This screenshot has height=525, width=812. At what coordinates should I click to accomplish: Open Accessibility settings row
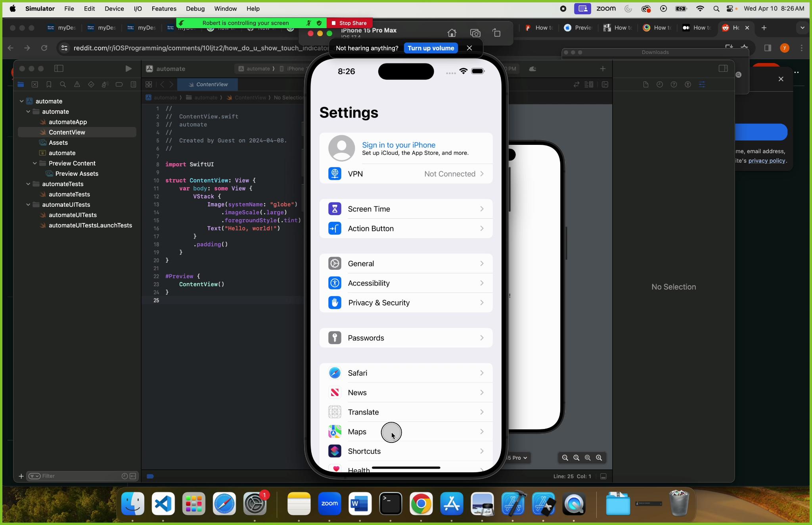pos(406,283)
